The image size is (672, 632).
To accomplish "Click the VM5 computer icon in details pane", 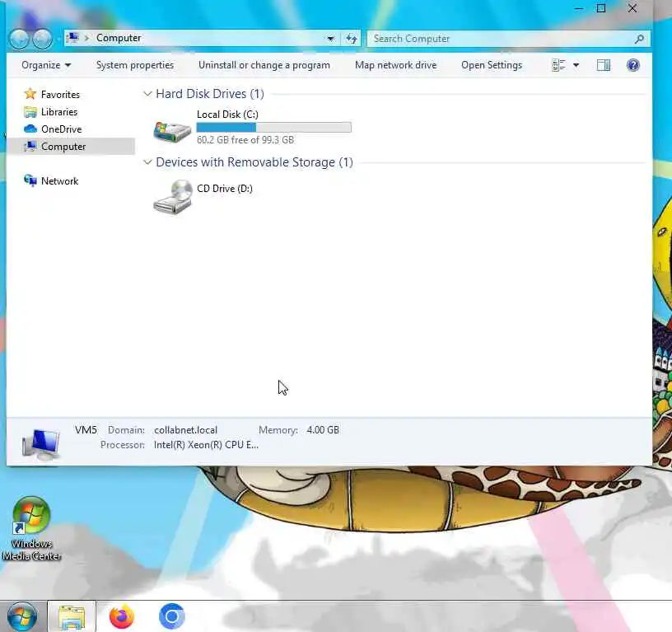I will pos(40,444).
